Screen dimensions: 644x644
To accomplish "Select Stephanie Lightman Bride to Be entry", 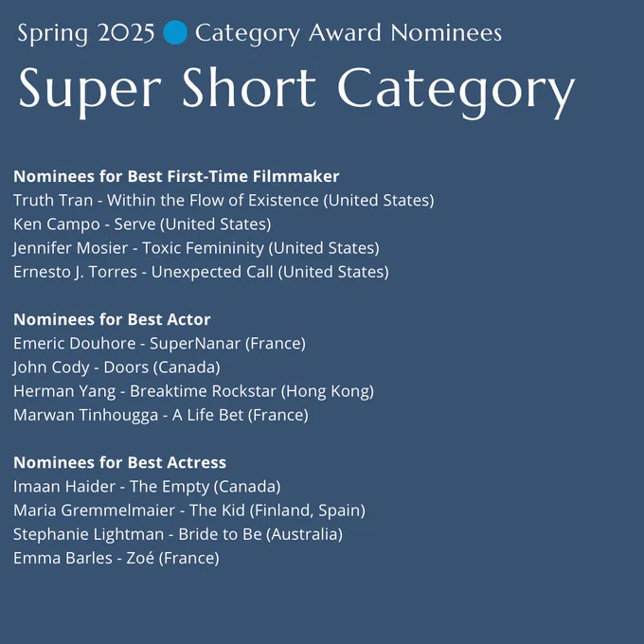I will pos(178,534).
